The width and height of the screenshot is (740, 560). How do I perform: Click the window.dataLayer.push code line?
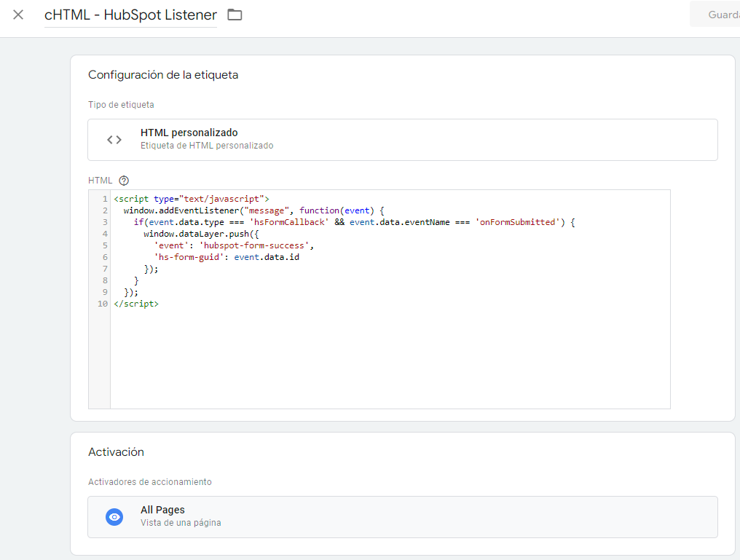tap(198, 234)
